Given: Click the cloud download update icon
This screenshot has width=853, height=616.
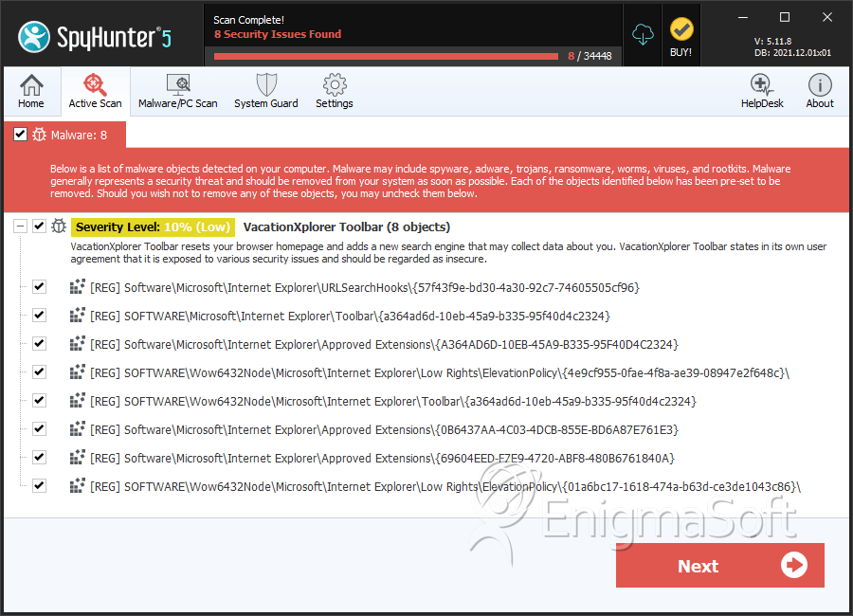Looking at the screenshot, I should [x=644, y=34].
